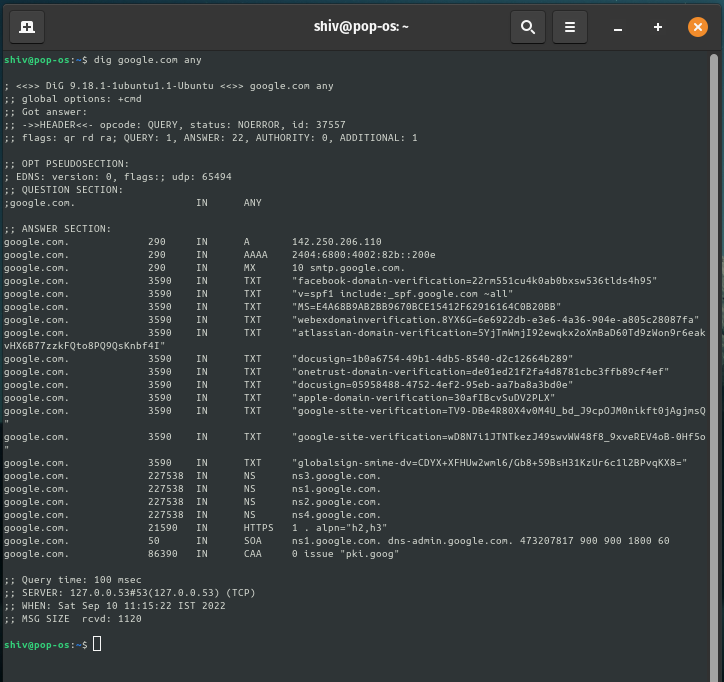Click the facebook-domain-verification TXT value
The height and width of the screenshot is (682, 724).
[x=474, y=281]
